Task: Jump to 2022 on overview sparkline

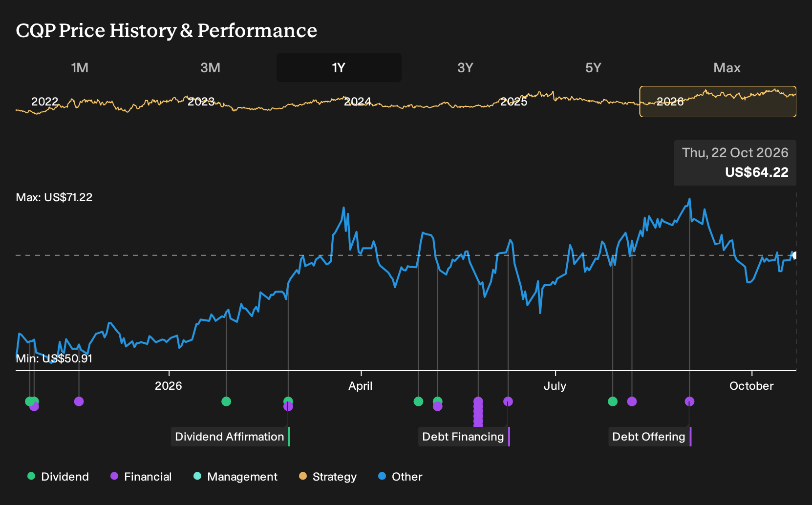Action: (45, 102)
